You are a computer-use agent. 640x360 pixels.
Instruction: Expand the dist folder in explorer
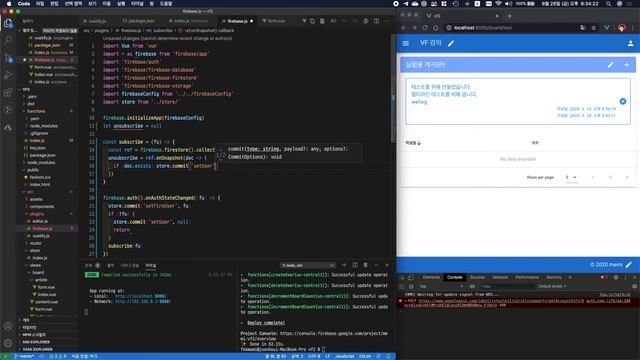(31, 104)
